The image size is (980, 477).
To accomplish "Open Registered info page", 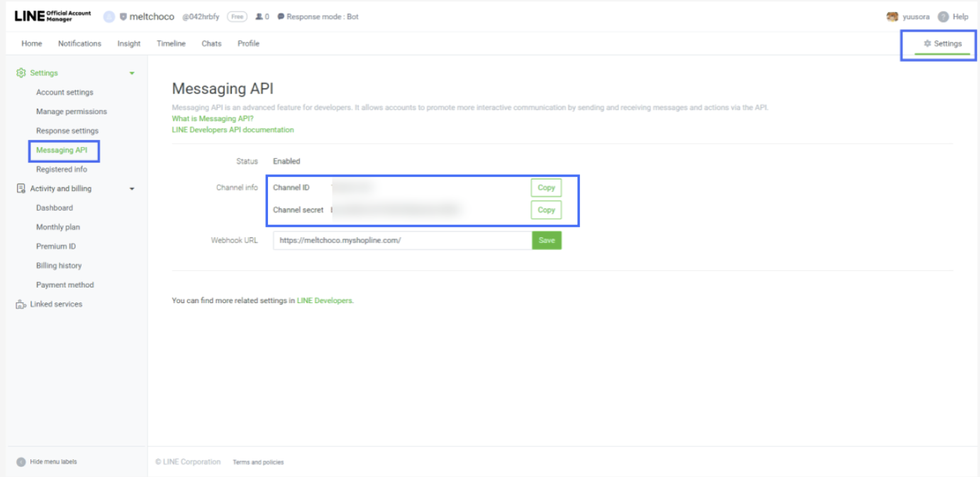I will (62, 170).
